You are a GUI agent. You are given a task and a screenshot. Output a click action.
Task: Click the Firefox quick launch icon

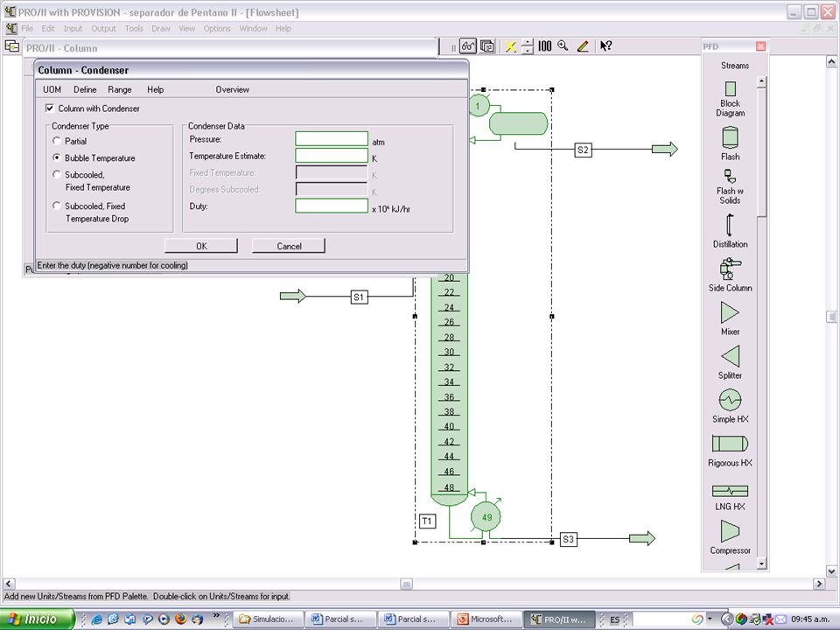point(180,619)
